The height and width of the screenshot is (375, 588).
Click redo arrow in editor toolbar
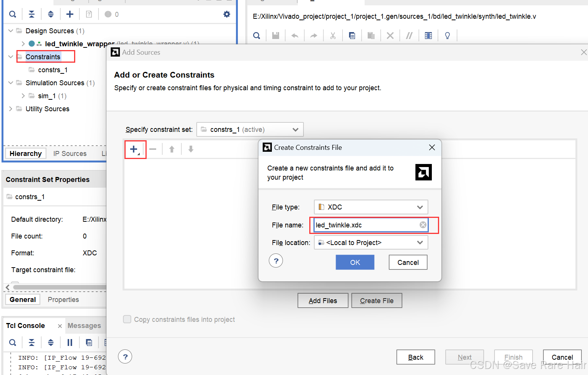(x=314, y=36)
